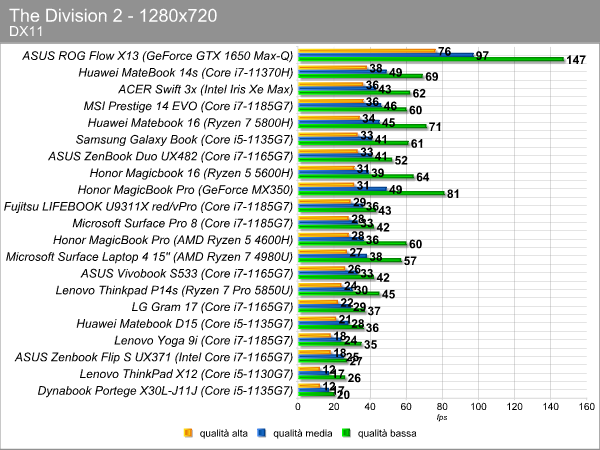The height and width of the screenshot is (450, 600).
Task: Click the 76 value on ASUS ROG Flow bar
Action: coord(444,51)
